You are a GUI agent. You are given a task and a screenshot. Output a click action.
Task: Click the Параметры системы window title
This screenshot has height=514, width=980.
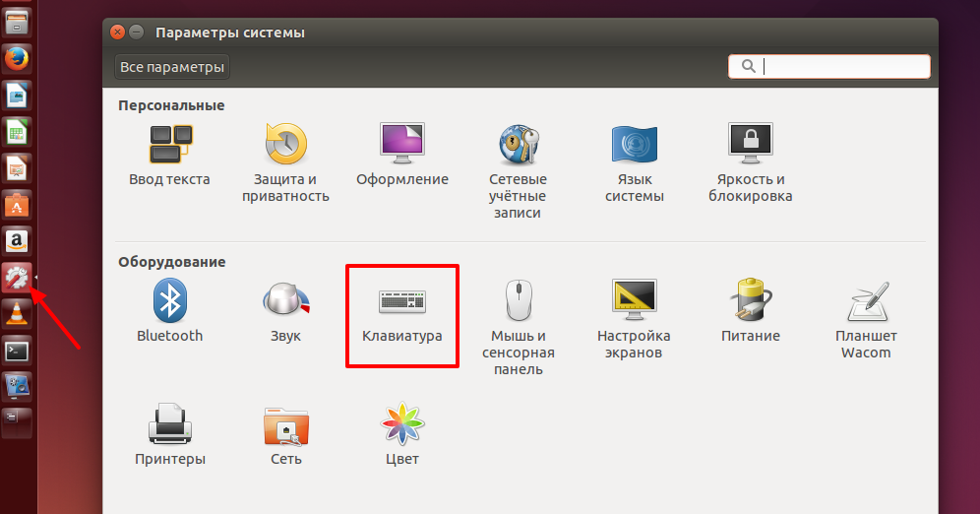point(230,32)
